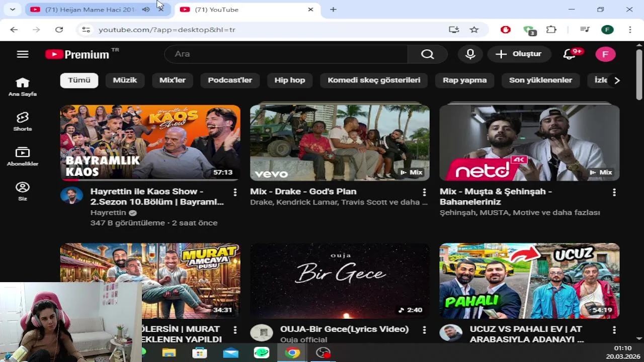Open options menu for Mix - Drake - God's Plan

tap(424, 192)
